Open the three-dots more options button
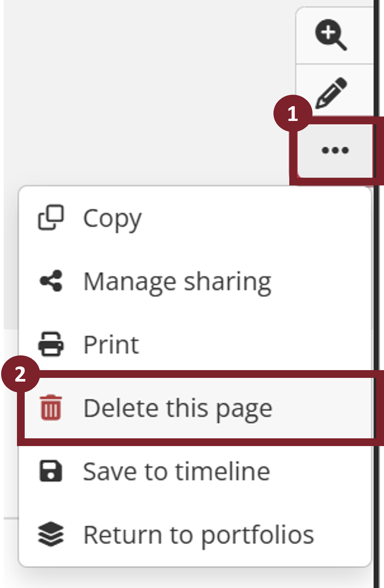This screenshot has width=384, height=588. pos(335,150)
